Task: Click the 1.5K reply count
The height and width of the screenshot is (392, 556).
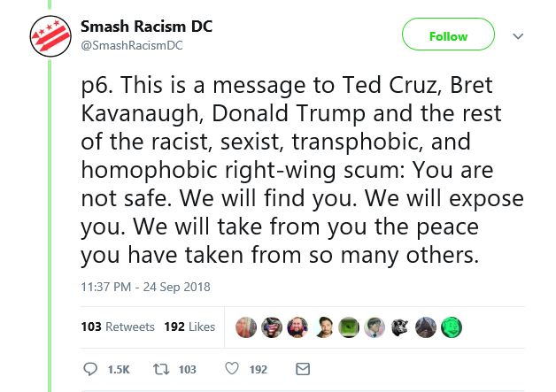Action: pyautogui.click(x=119, y=370)
